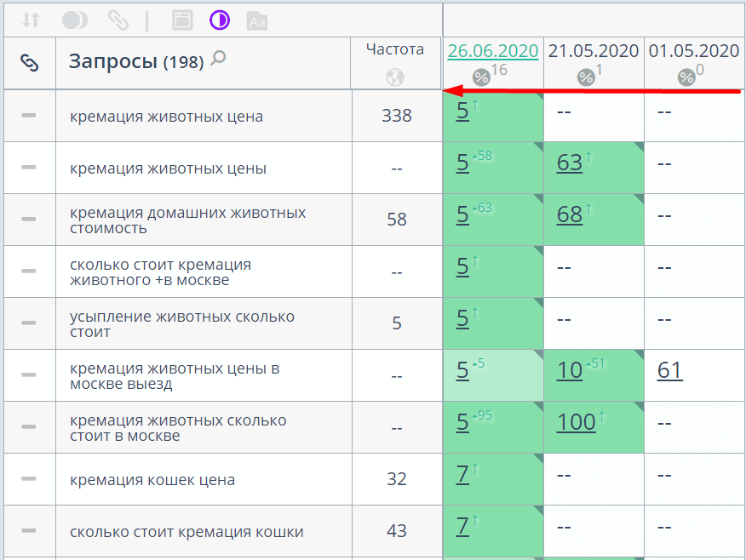The height and width of the screenshot is (560, 746).
Task: Select query кремация кошек цена
Action: [152, 480]
